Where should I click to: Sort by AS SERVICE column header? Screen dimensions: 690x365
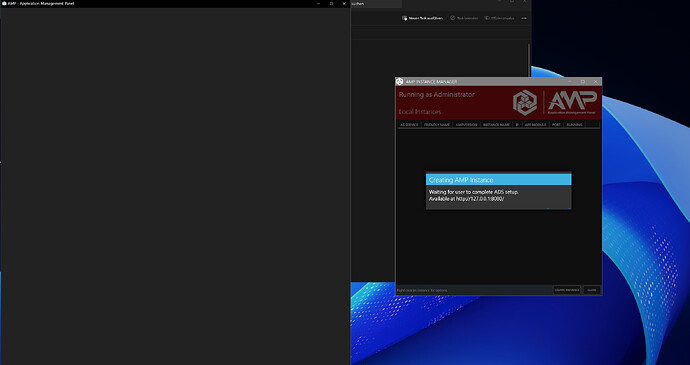[x=409, y=125]
